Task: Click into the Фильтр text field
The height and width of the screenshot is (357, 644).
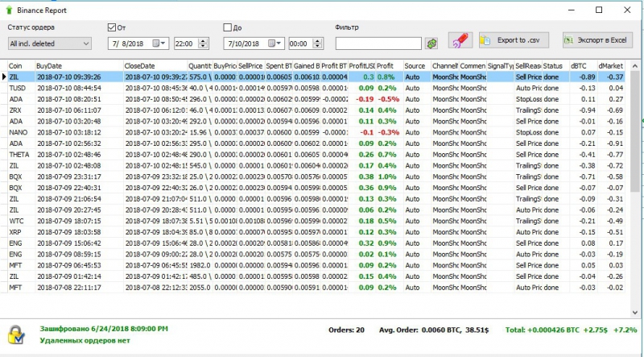Action: 378,43
